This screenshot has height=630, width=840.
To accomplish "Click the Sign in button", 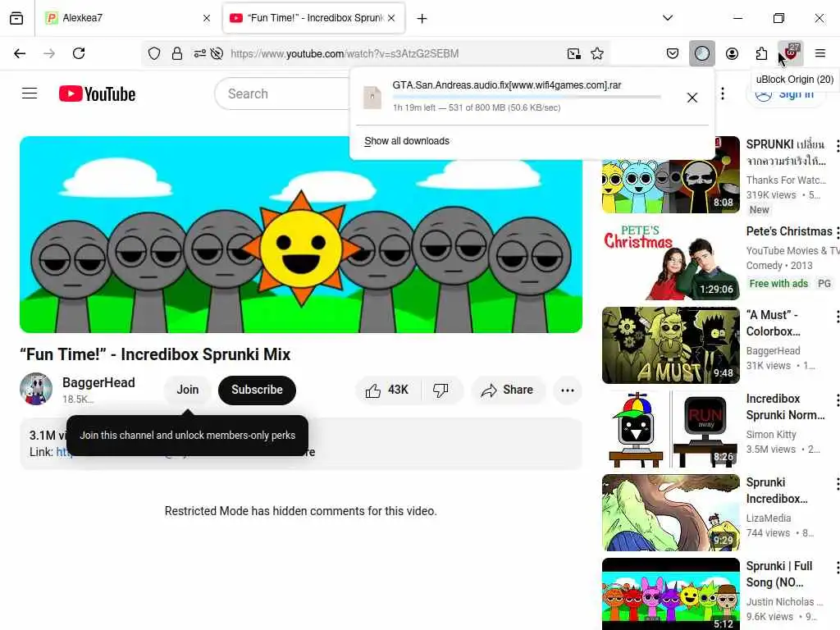I will coord(785,94).
